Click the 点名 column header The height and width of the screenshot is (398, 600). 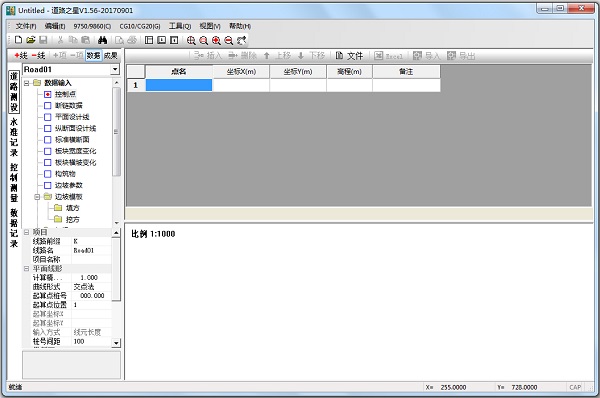point(179,72)
